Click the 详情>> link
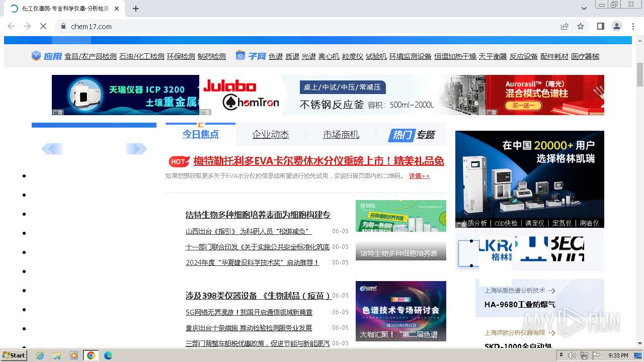The image size is (644, 362). pyautogui.click(x=419, y=176)
